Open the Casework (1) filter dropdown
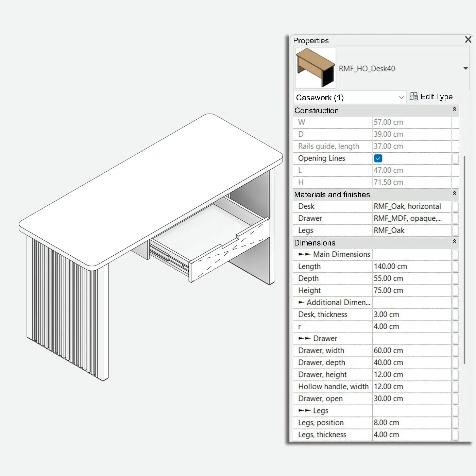Viewport: 476px width, 476px height. [401, 97]
